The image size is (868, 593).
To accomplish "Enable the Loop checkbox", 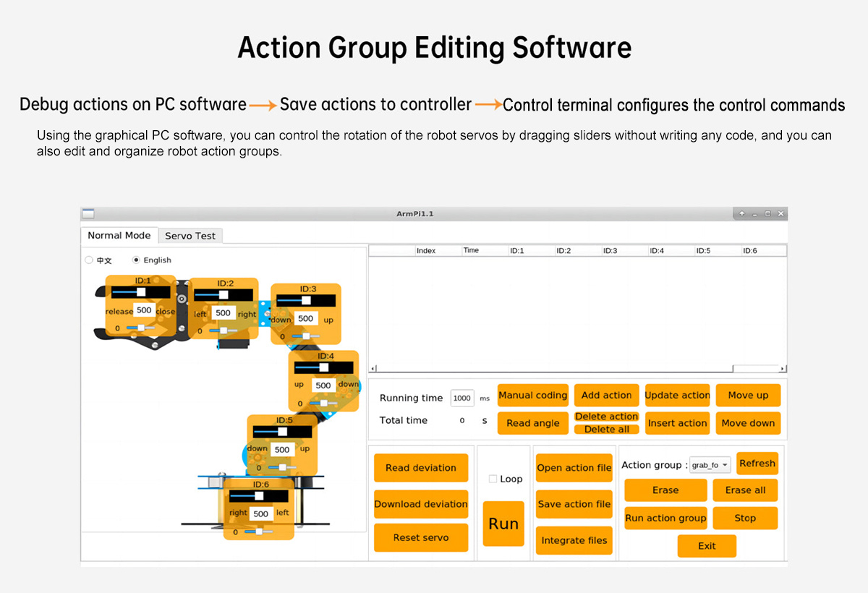I will (493, 479).
